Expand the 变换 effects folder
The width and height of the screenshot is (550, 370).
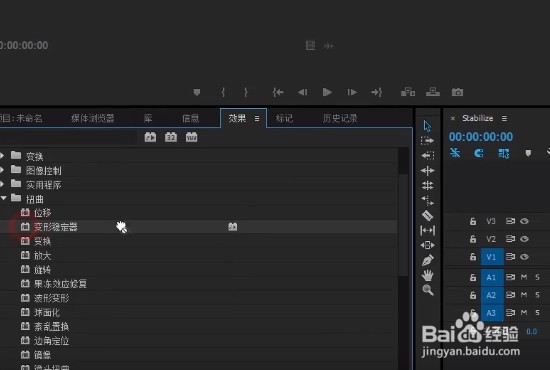pyautogui.click(x=2, y=155)
